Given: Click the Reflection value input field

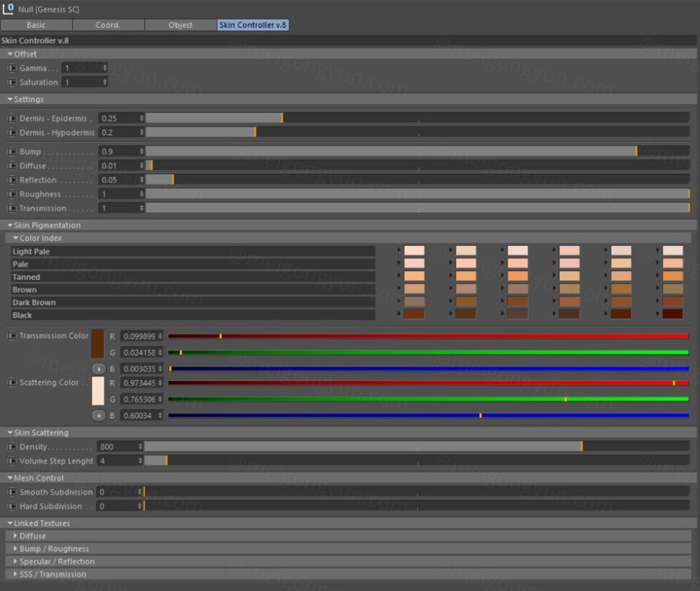Looking at the screenshot, I should click(x=119, y=180).
